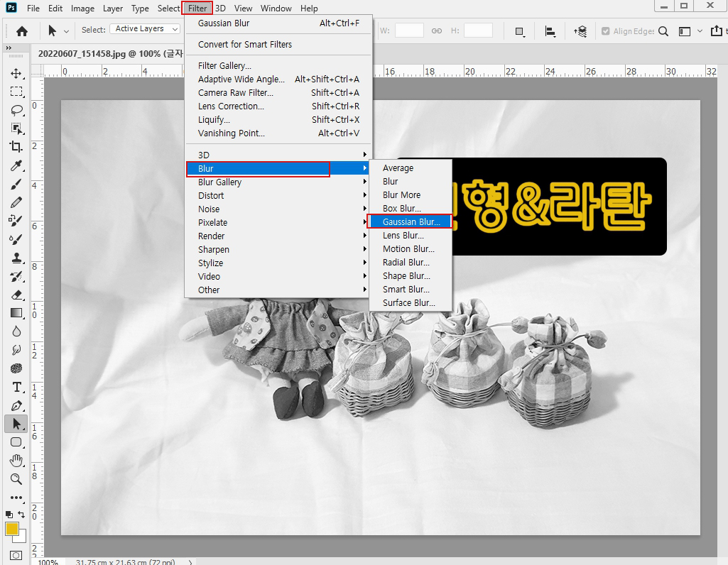Open the white background color picker
The height and width of the screenshot is (565, 728).
pyautogui.click(x=21, y=538)
